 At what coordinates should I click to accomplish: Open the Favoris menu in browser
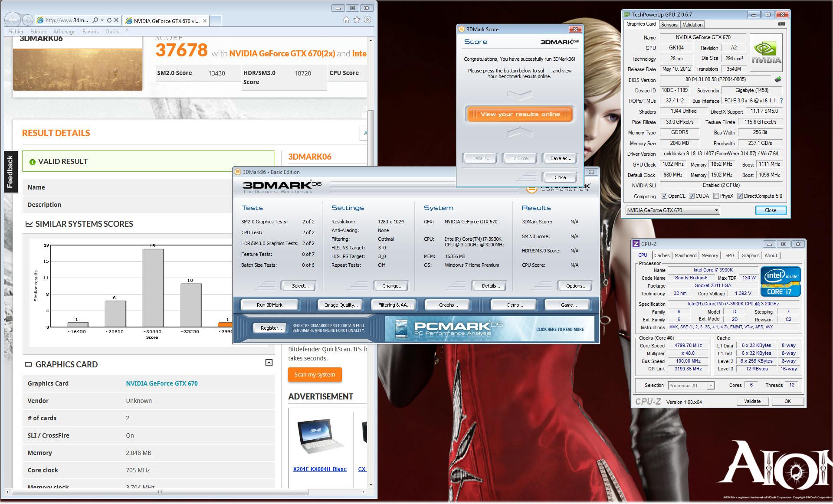point(90,32)
